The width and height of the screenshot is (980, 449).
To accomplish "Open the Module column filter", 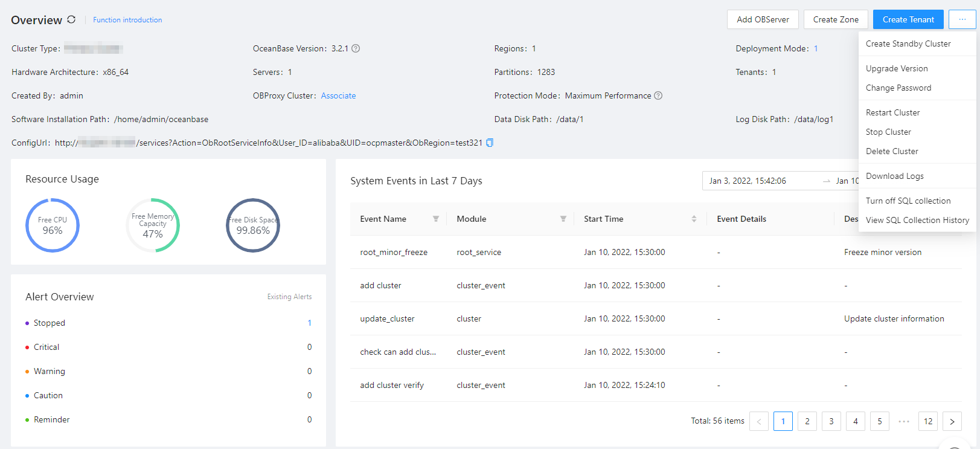I will pyautogui.click(x=563, y=219).
